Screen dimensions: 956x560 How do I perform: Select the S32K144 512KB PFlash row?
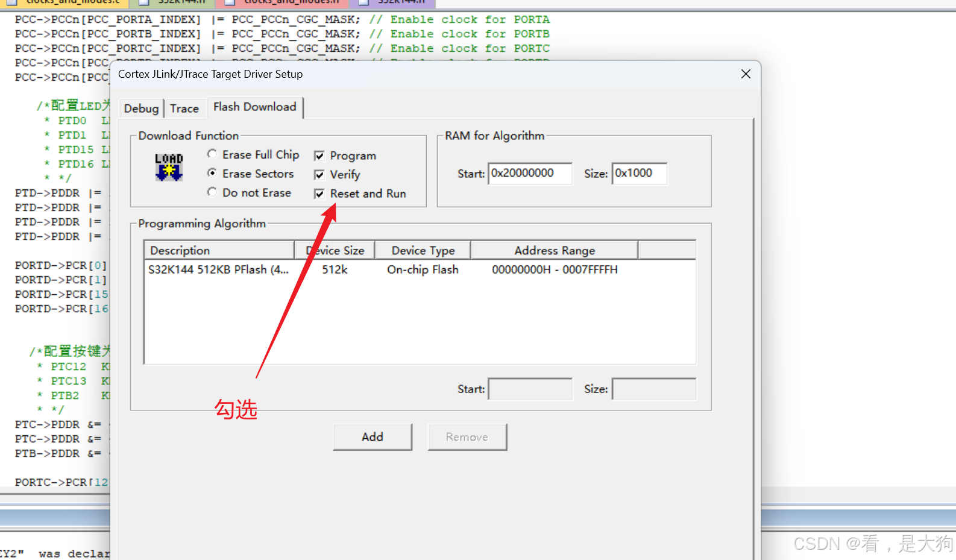pos(420,269)
